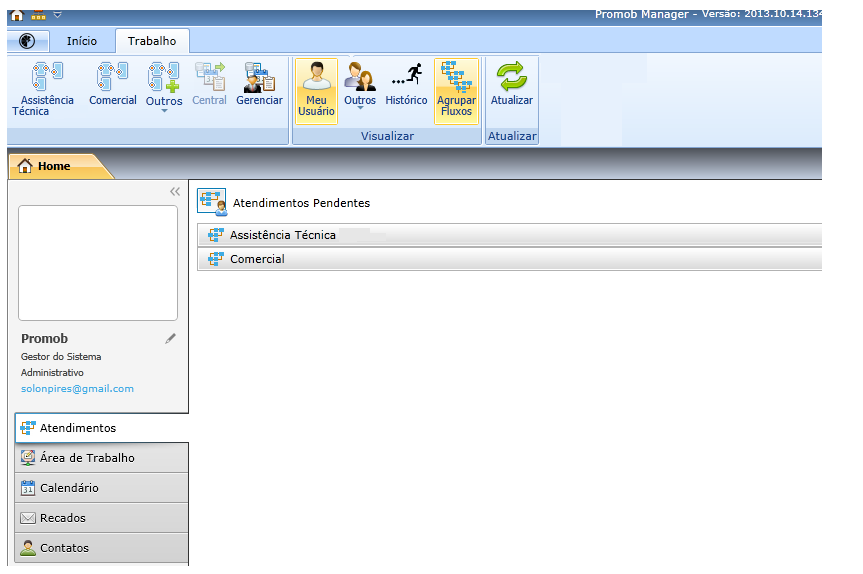
Task: Show the Histórico view
Action: click(x=406, y=84)
